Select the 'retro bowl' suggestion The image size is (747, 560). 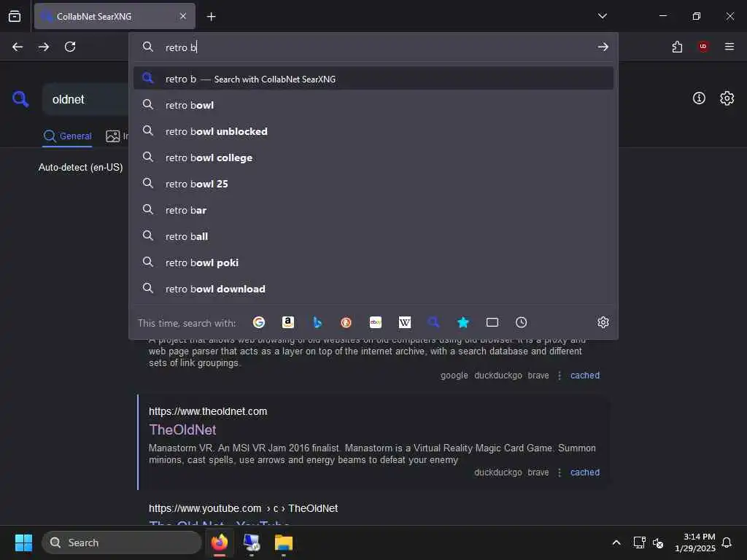[x=373, y=105]
